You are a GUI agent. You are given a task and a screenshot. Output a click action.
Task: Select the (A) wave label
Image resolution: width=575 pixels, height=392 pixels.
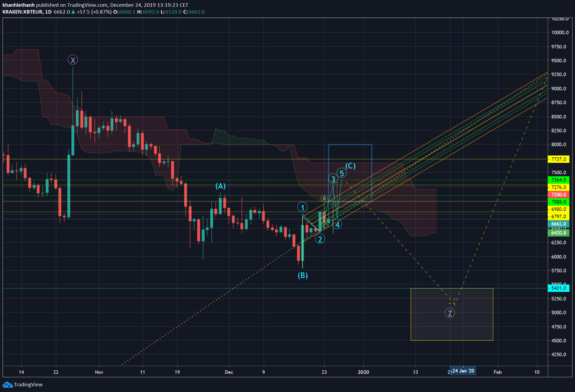tap(220, 186)
